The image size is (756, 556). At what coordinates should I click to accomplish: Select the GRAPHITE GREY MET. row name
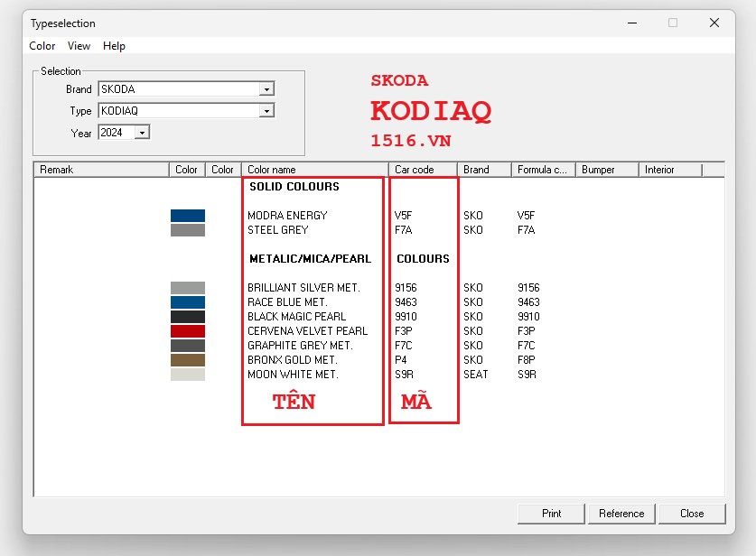tap(300, 346)
